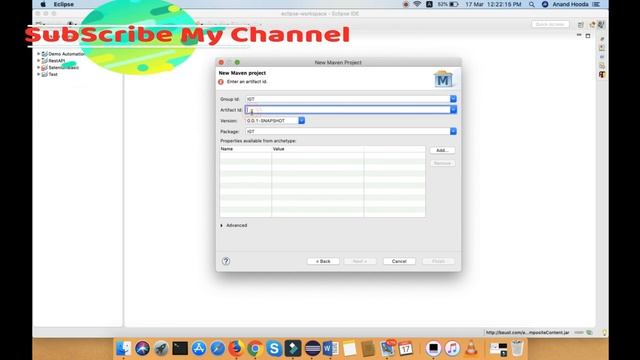
Task: Click Anand Hooda user menu
Action: click(x=570, y=4)
